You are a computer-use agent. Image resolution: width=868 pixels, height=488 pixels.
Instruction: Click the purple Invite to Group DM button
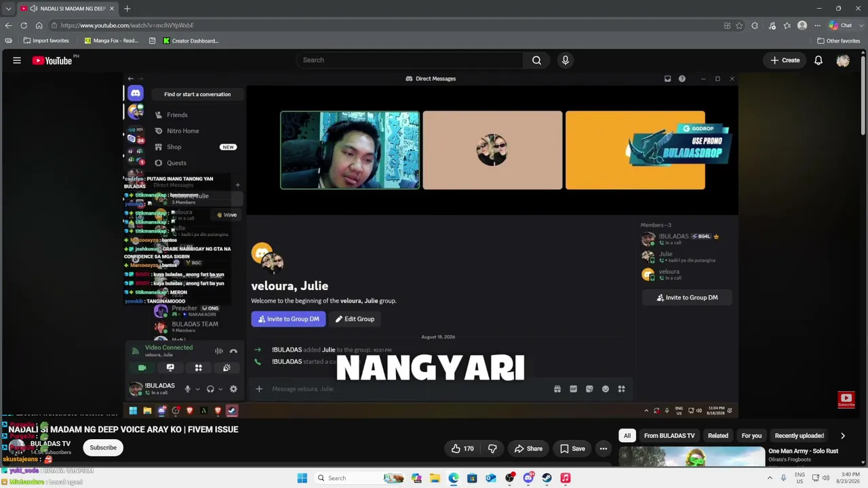pos(288,319)
